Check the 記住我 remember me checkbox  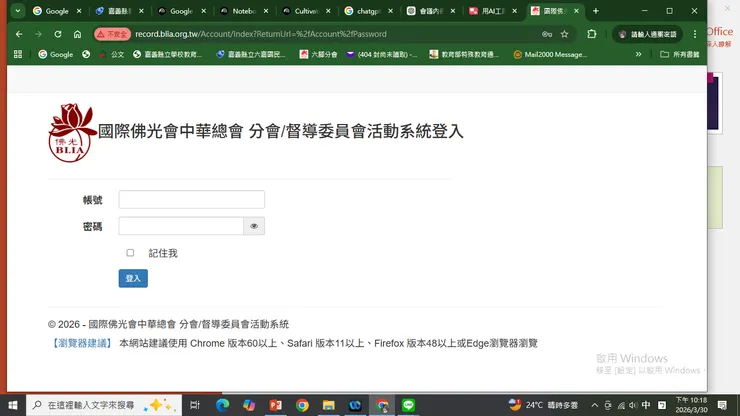click(x=130, y=253)
